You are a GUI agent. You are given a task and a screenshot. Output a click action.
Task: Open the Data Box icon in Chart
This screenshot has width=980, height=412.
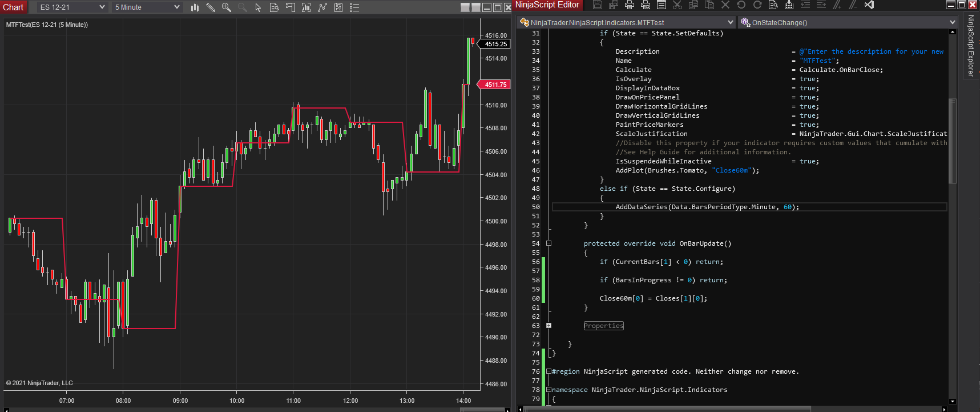275,7
